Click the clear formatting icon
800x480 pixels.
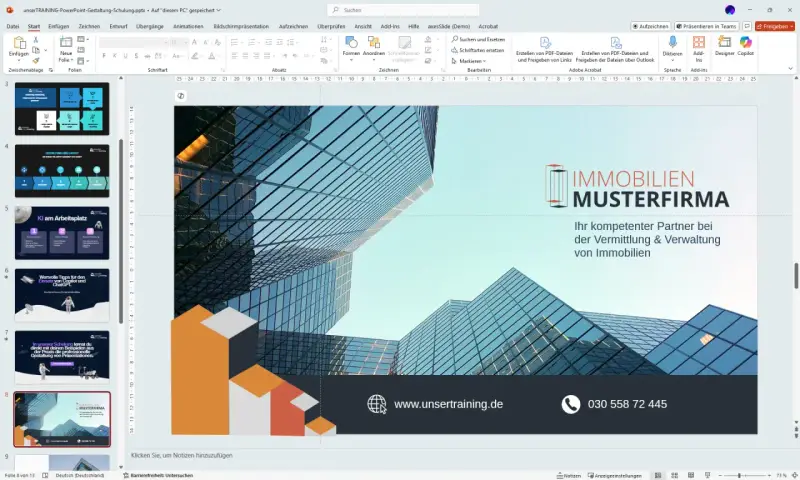(217, 42)
